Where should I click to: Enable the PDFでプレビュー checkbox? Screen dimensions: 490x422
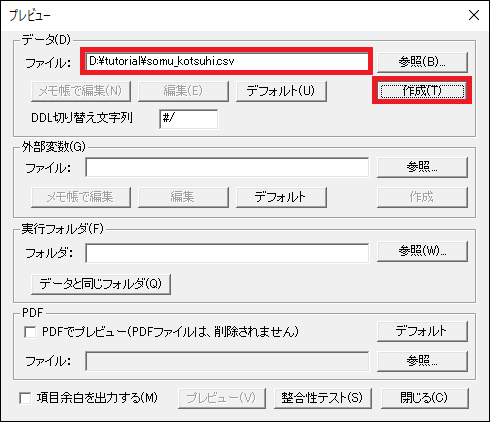(x=30, y=332)
